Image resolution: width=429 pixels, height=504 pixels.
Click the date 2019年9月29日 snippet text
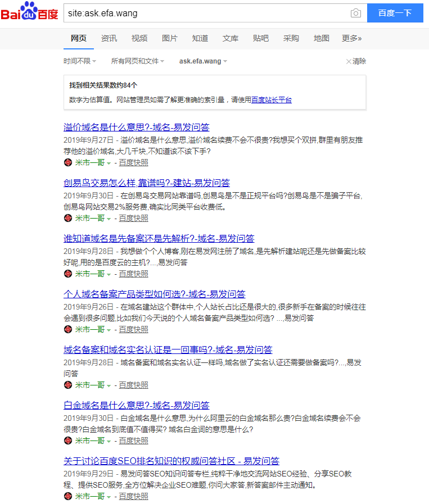pyautogui.click(x=88, y=474)
